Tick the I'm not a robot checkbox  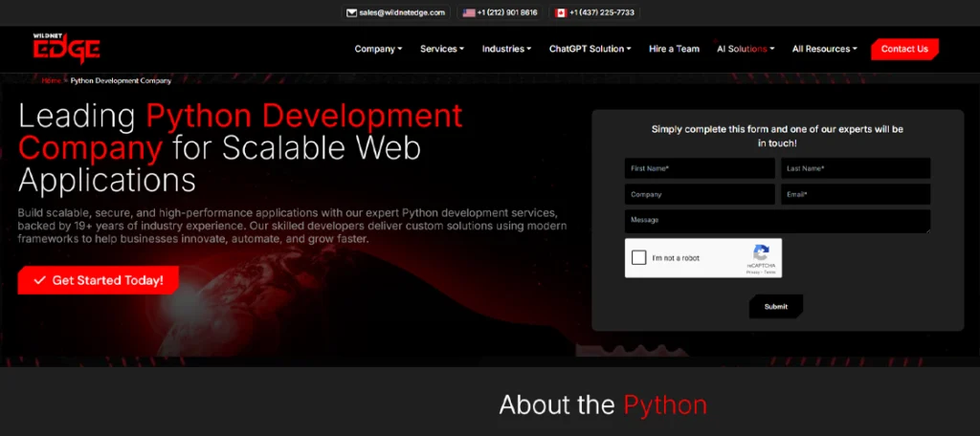click(x=638, y=258)
